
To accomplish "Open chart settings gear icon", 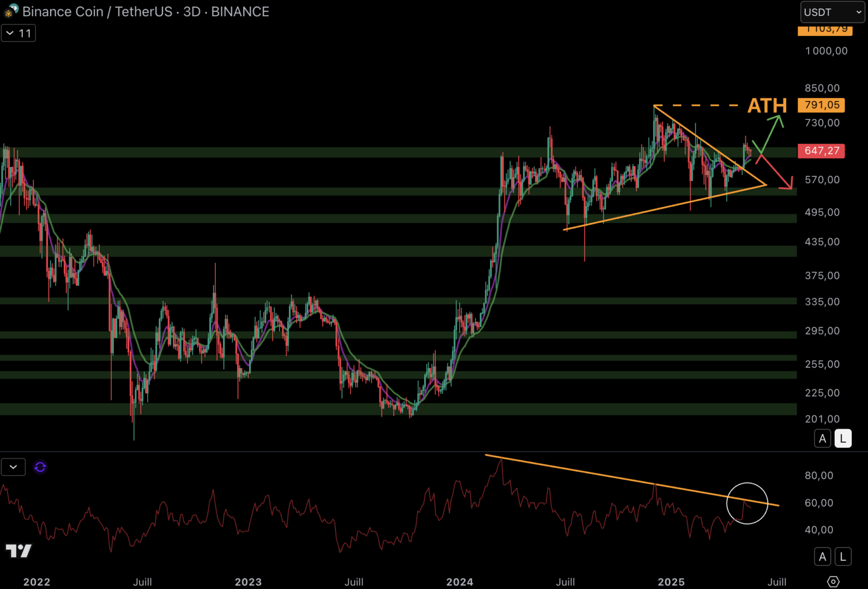I will coord(833,581).
